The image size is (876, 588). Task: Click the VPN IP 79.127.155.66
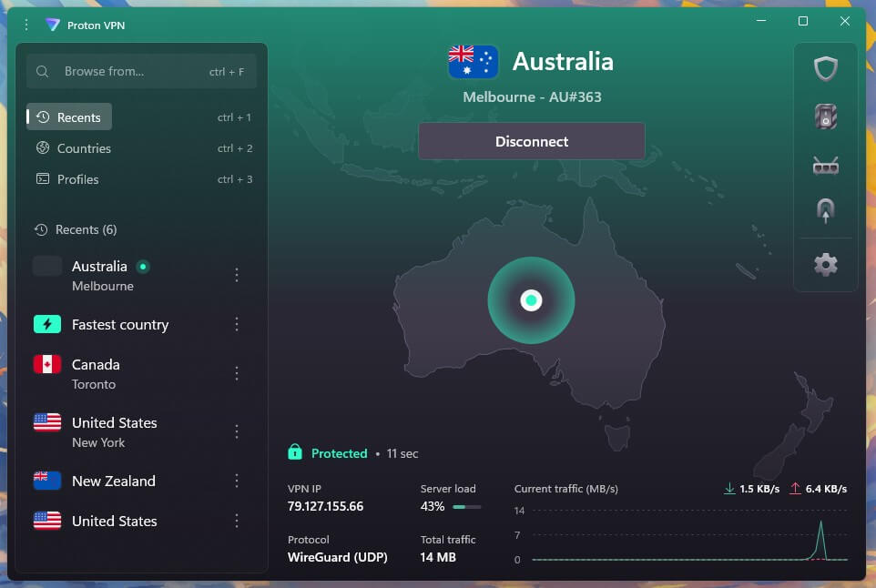(x=325, y=506)
